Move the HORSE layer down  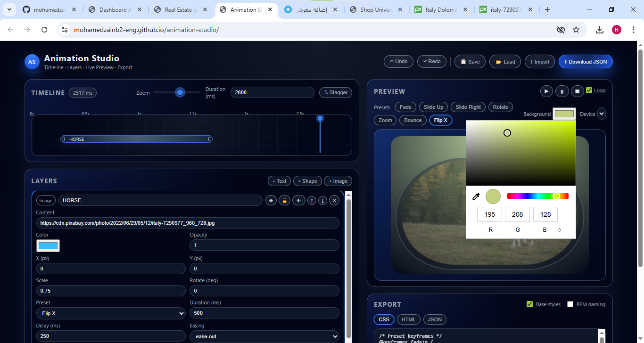click(322, 201)
